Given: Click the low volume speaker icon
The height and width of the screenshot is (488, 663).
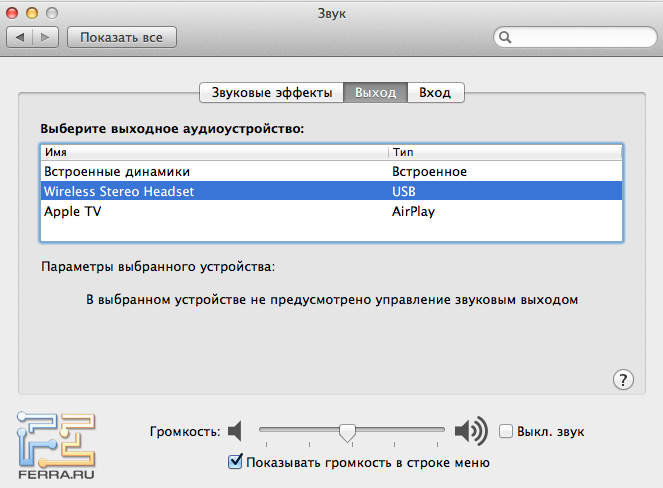Looking at the screenshot, I should 235,431.
